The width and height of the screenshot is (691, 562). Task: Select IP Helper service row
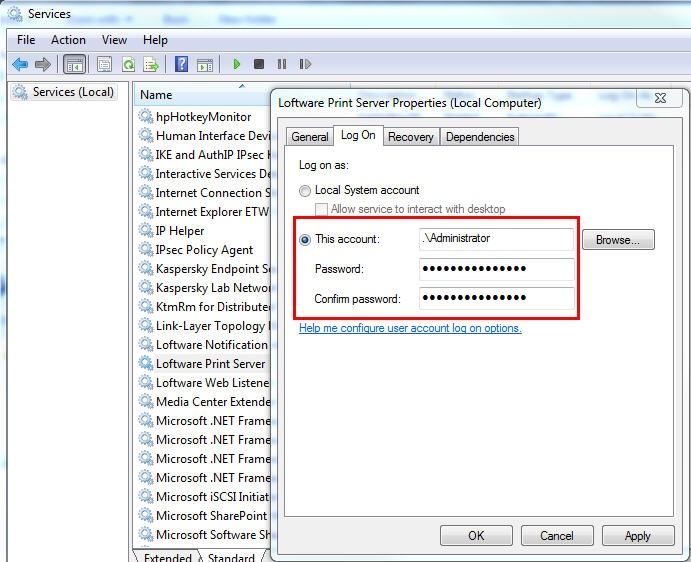pyautogui.click(x=203, y=230)
